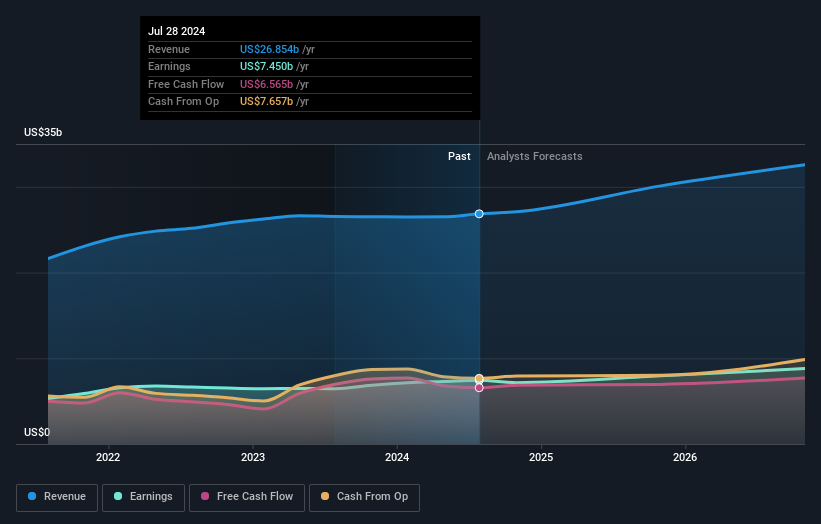
Task: Click the blue Revenue data point marker
Action: pos(479,214)
